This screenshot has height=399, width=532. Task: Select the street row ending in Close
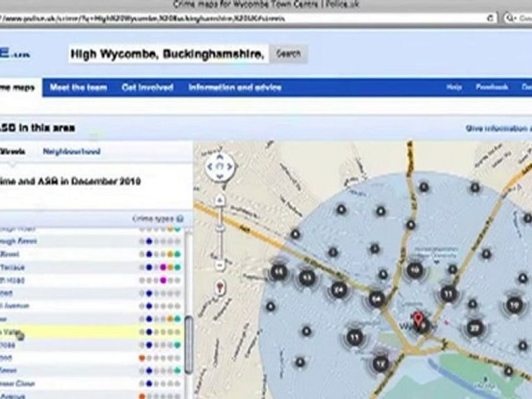91,383
